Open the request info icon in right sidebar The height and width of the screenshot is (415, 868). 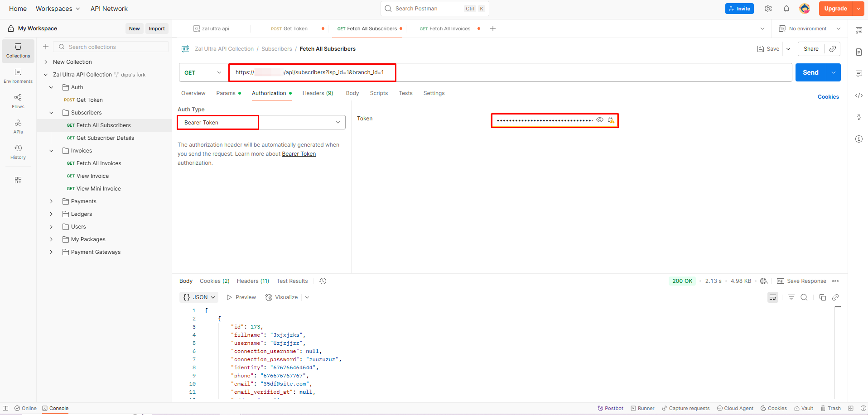(859, 139)
